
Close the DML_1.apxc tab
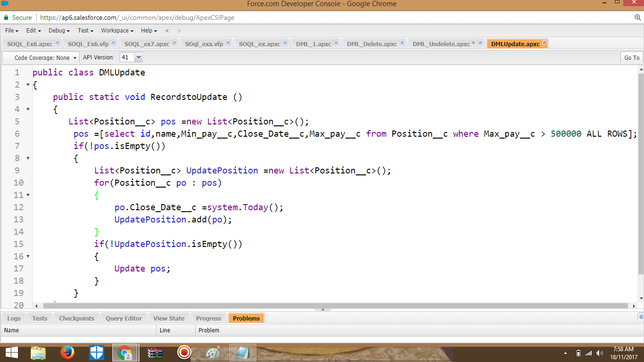tap(337, 42)
